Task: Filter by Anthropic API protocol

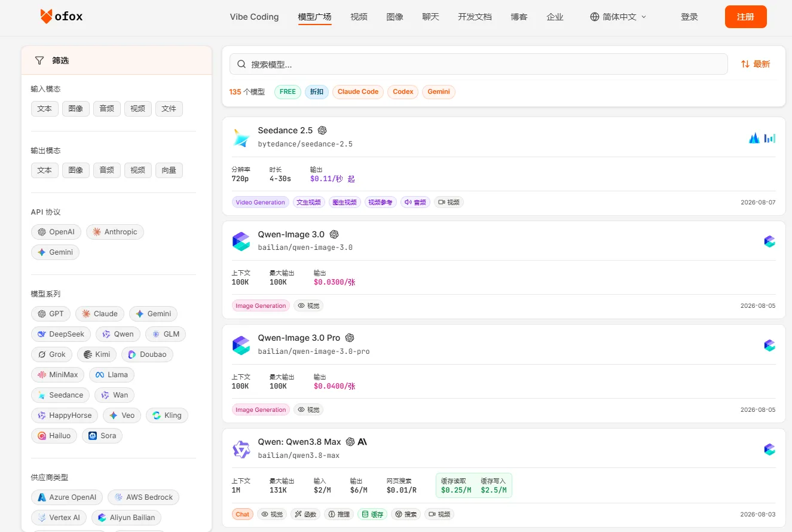Action: [115, 232]
